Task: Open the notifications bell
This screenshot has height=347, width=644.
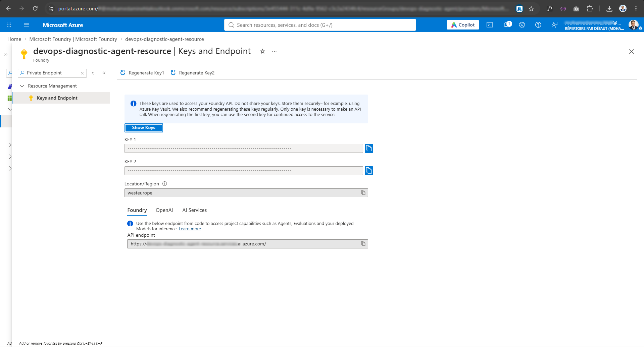Action: pos(507,25)
